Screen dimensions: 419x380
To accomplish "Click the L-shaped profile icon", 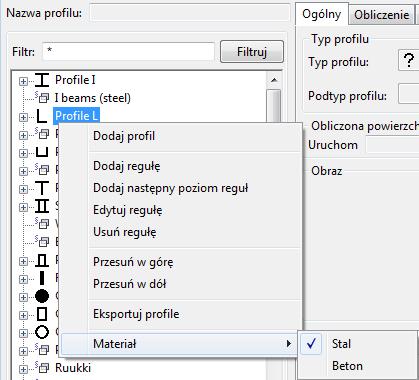I will [x=42, y=116].
